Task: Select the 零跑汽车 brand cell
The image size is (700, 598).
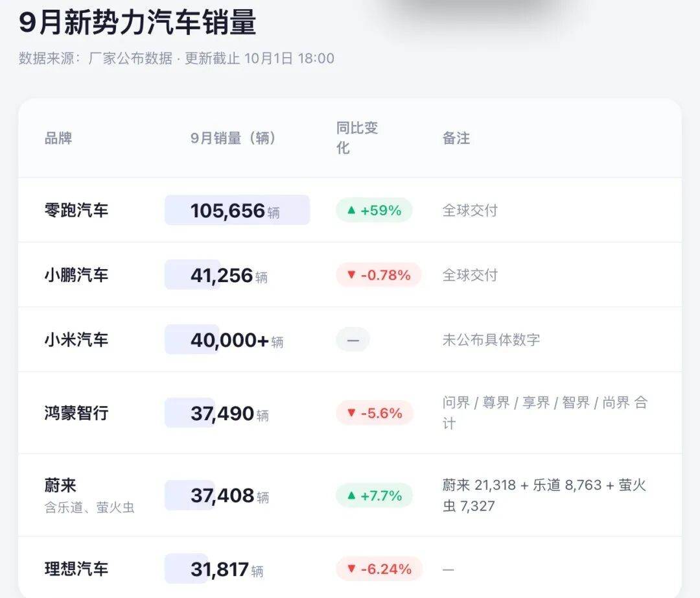Action: click(x=76, y=210)
